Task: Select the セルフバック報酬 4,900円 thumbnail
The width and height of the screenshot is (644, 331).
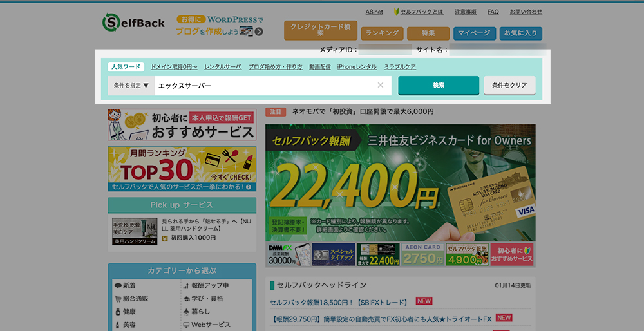Action: click(468, 254)
